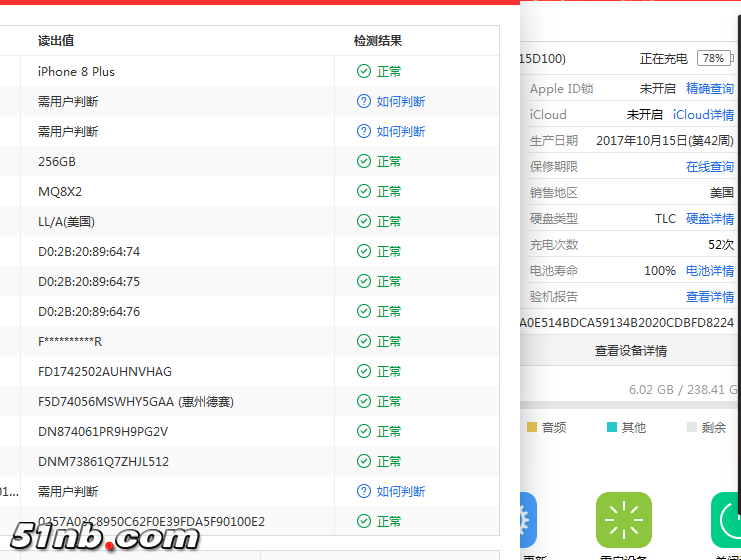The height and width of the screenshot is (560, 741).
Task: Click the 如何判断 link in second row
Action: (400, 101)
